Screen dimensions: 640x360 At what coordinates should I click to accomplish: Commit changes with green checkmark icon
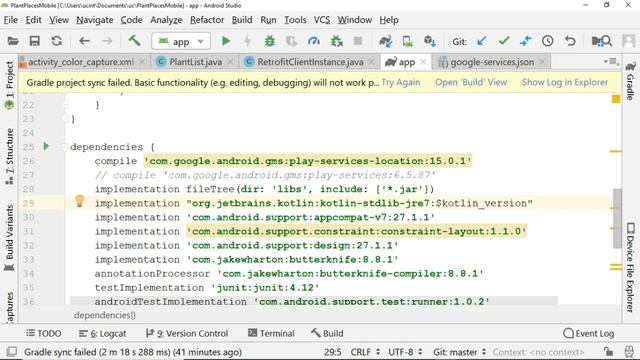(x=504, y=40)
